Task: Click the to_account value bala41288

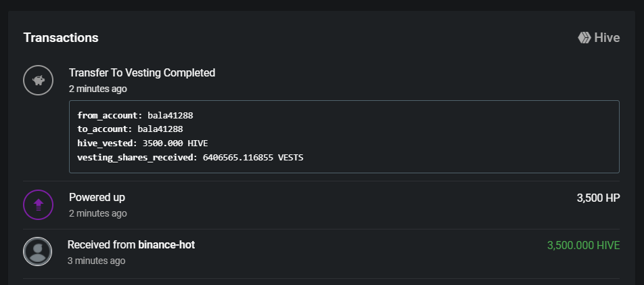Action: tap(160, 129)
